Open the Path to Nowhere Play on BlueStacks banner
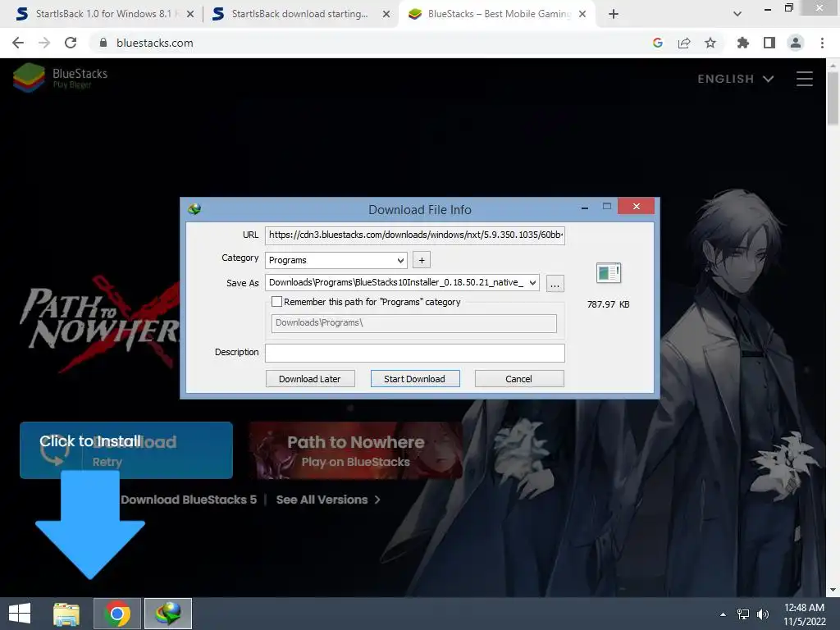840x630 pixels. [x=355, y=450]
